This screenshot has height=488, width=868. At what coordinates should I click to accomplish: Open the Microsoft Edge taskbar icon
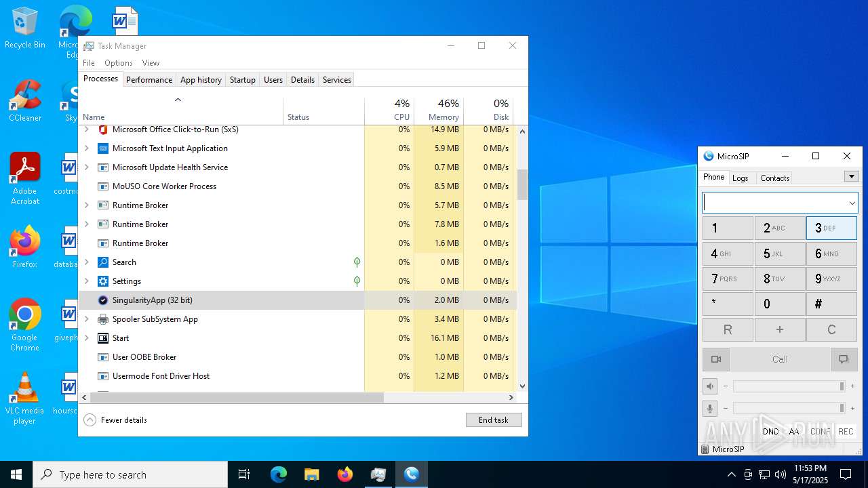[x=279, y=474]
